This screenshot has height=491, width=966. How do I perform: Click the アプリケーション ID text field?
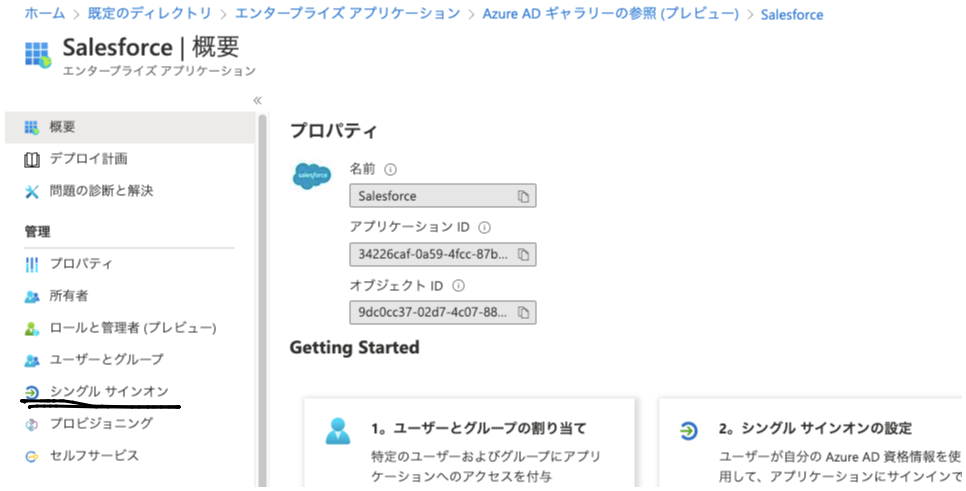(433, 254)
